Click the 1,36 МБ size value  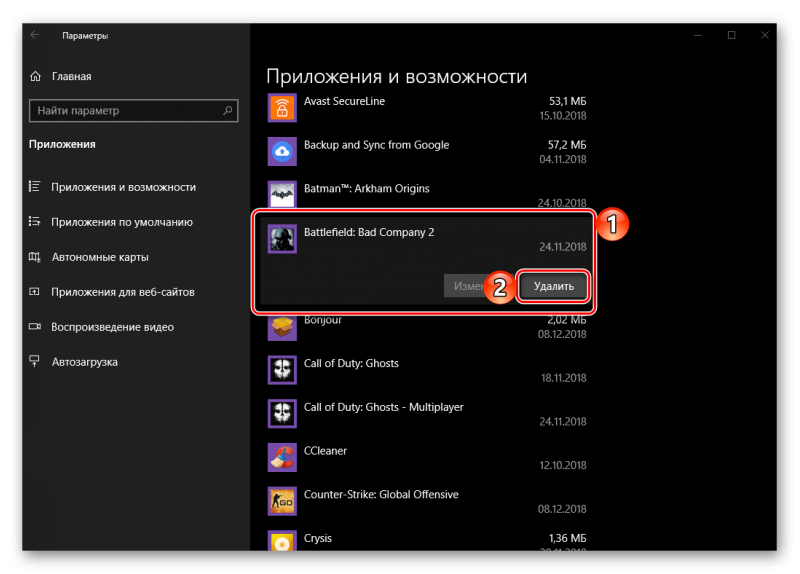pos(567,538)
